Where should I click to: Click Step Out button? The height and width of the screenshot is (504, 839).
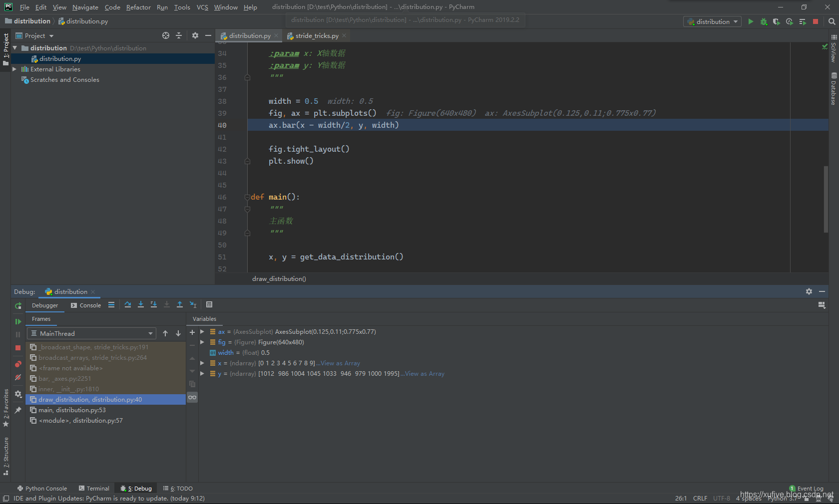click(180, 304)
